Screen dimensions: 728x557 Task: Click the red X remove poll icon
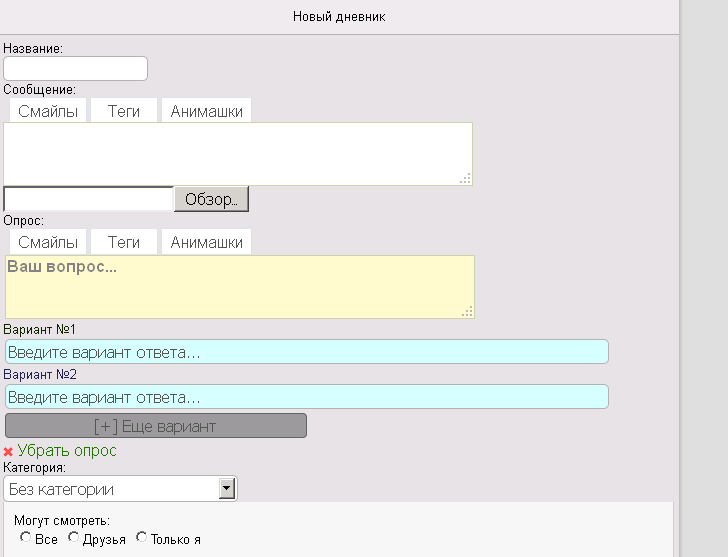8,452
